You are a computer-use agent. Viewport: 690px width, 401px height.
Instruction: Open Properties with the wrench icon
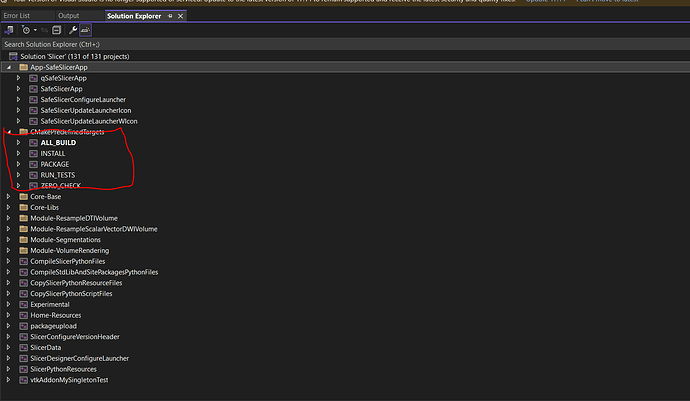pyautogui.click(x=73, y=30)
